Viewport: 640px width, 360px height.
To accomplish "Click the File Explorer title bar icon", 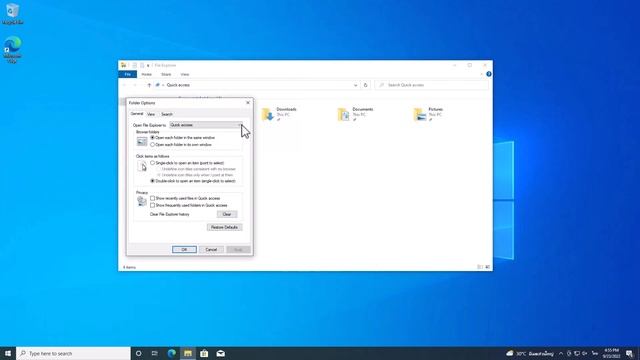I will (x=123, y=65).
